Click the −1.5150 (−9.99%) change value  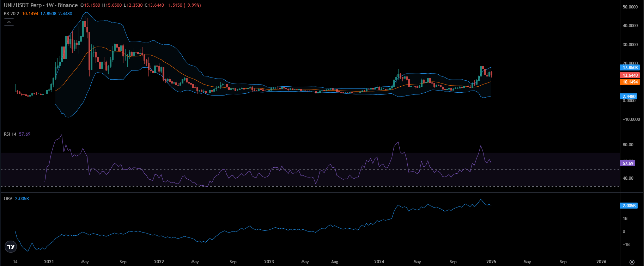184,5
